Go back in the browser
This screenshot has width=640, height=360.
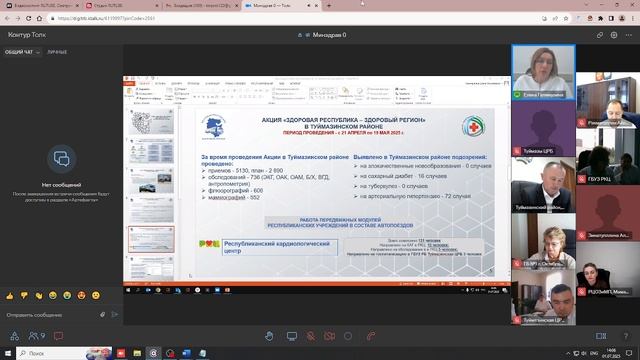[7, 18]
